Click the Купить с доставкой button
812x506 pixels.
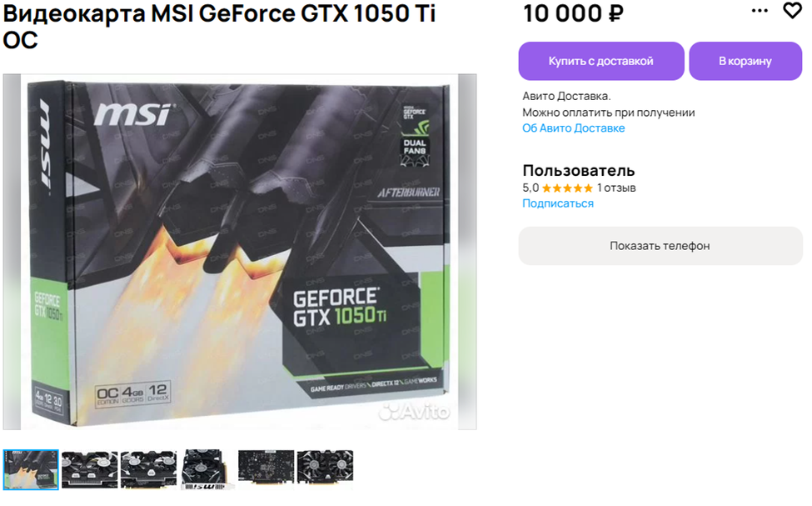pos(601,61)
